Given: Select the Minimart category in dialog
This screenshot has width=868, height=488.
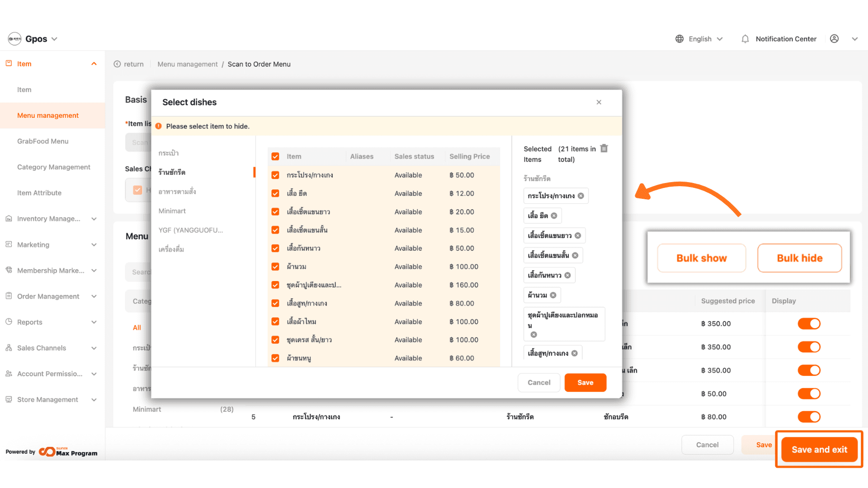Looking at the screenshot, I should 172,211.
